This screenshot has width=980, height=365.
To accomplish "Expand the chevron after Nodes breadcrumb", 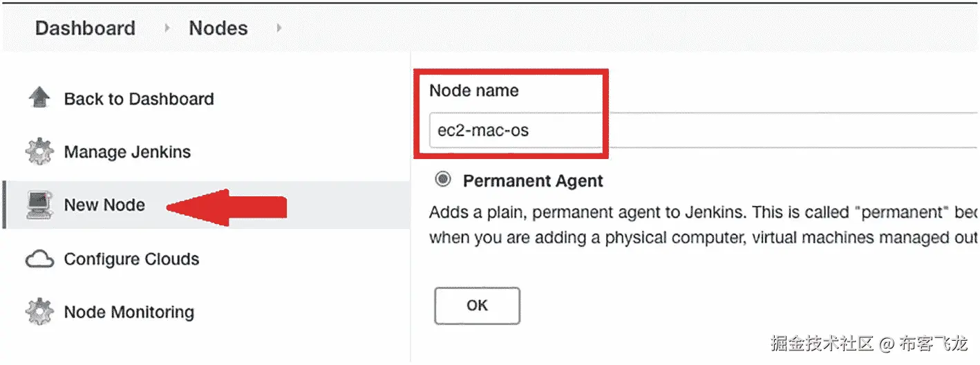I will click(279, 28).
